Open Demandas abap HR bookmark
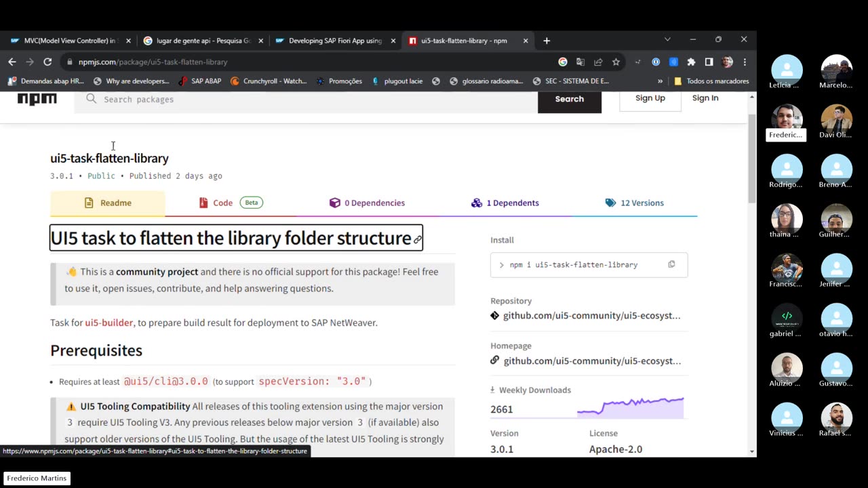 (46, 81)
